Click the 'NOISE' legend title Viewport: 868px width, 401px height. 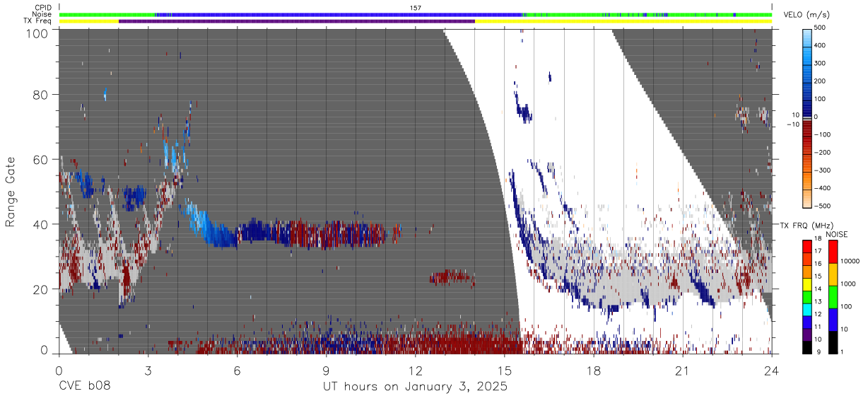pos(836,234)
